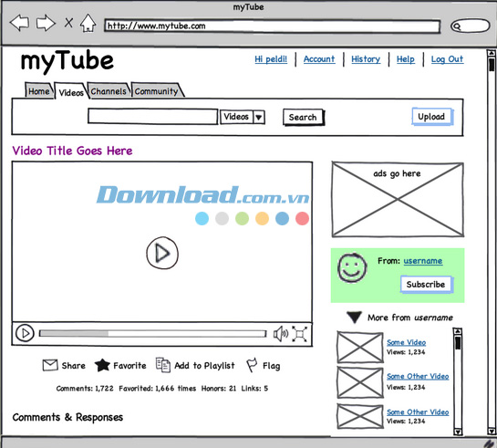
Task: Open the Account link
Action: click(x=319, y=59)
